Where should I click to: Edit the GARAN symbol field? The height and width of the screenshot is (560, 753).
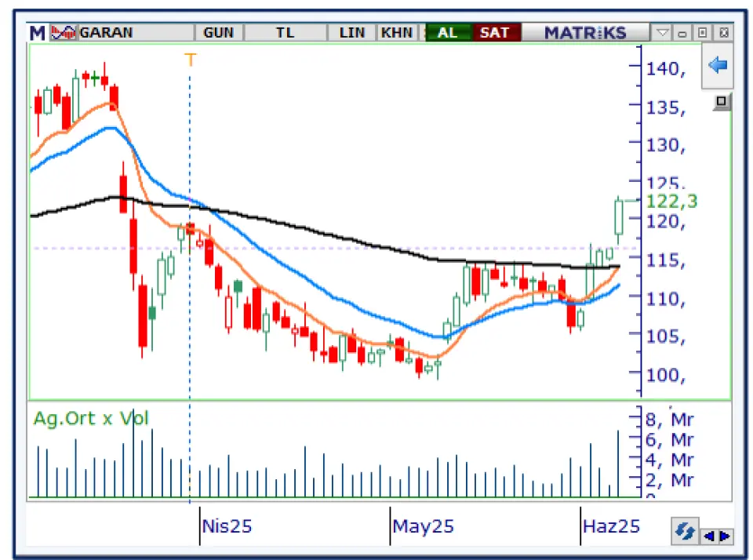(136, 33)
